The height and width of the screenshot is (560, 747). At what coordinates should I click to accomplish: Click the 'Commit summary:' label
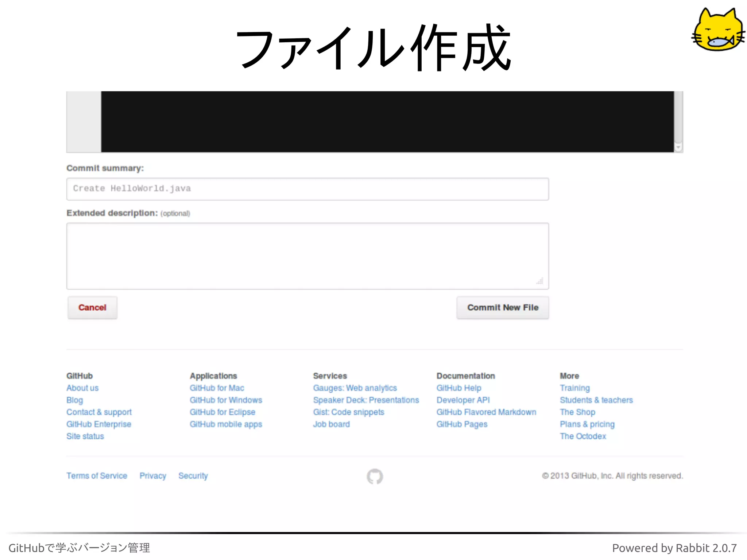(x=105, y=168)
